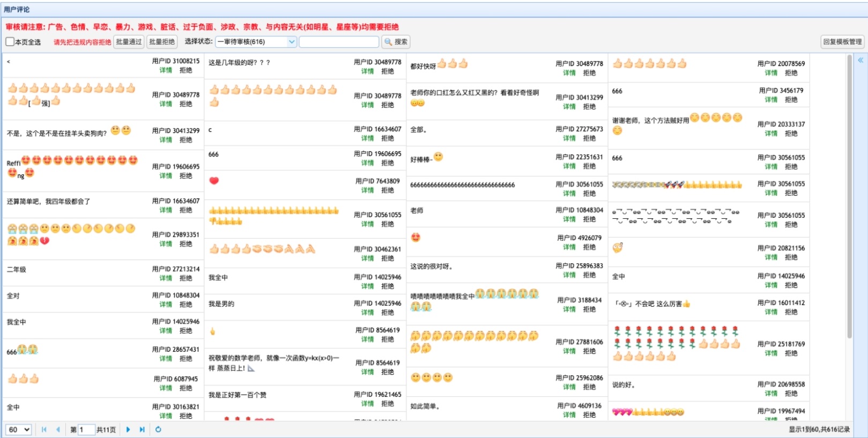Go to the first page of comments
This screenshot has width=868, height=438.
pos(44,429)
